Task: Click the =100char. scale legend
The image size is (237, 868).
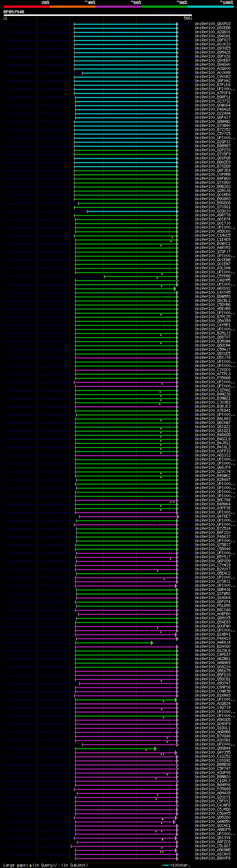Action: tap(176, 865)
